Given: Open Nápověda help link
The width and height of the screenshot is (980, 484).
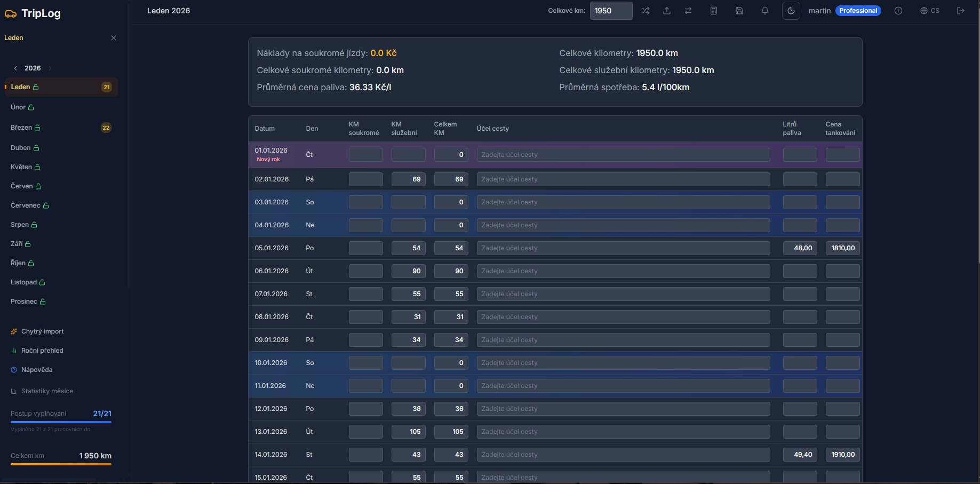Looking at the screenshot, I should (37, 370).
